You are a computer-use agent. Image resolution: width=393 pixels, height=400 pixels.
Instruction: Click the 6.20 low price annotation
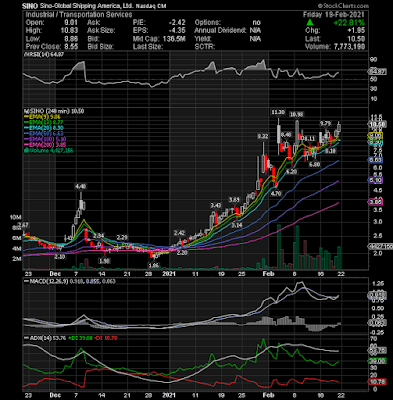click(x=291, y=172)
